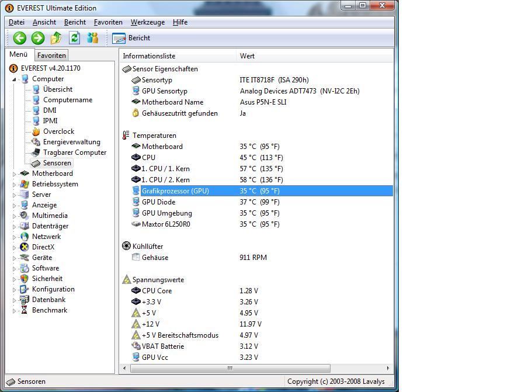Click the Multimedia speaker icon
532x392 pixels.
(x=25, y=216)
